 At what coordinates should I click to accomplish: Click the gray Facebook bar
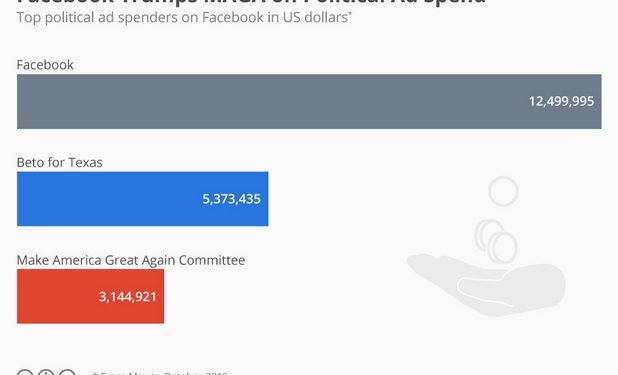tap(309, 101)
